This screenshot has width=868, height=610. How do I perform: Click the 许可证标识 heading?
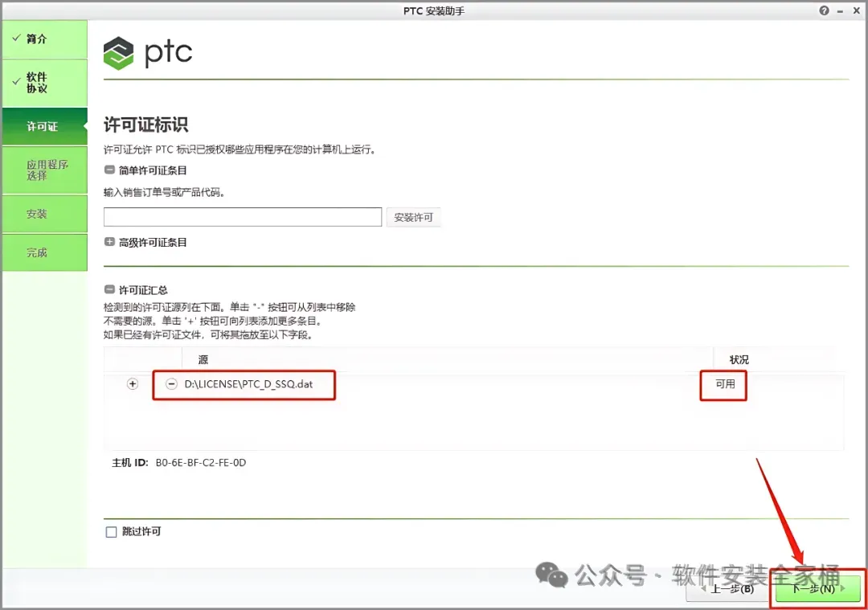point(146,125)
